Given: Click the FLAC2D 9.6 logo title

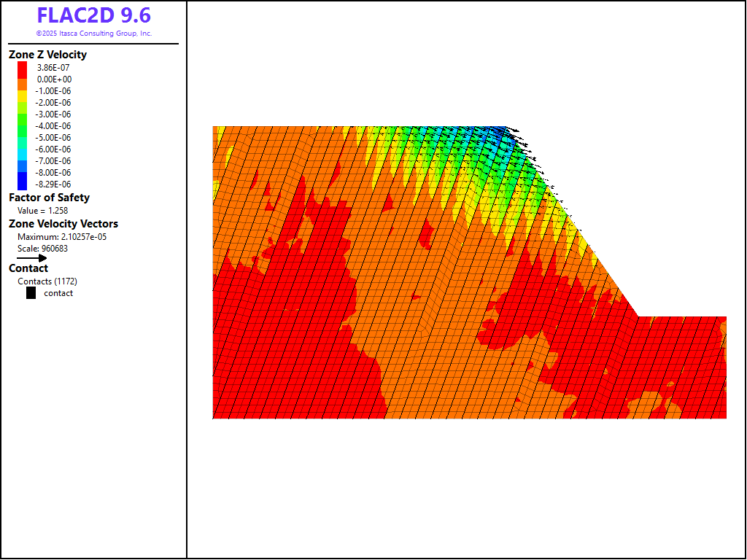Looking at the screenshot, I should (93, 16).
